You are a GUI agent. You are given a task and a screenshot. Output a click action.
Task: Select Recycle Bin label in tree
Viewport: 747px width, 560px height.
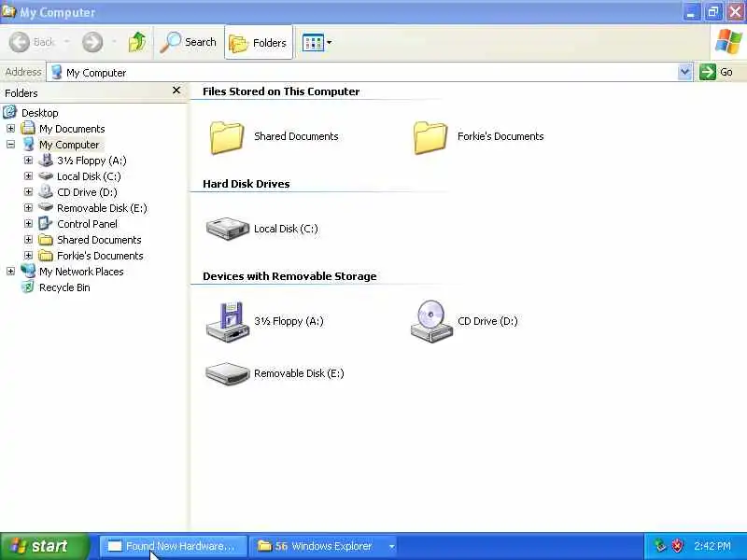tap(64, 287)
